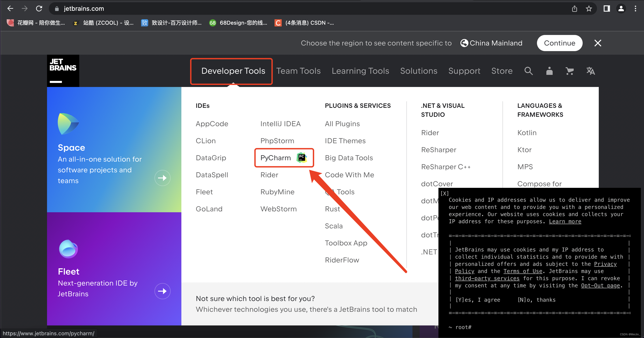Open Big Data Tools link

[349, 158]
